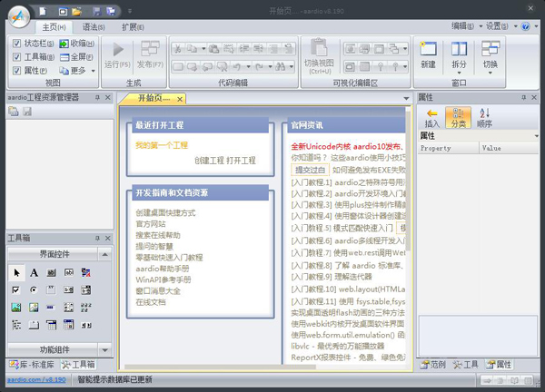Click the 收缩(H) button
The height and width of the screenshot is (392, 545).
(77, 44)
